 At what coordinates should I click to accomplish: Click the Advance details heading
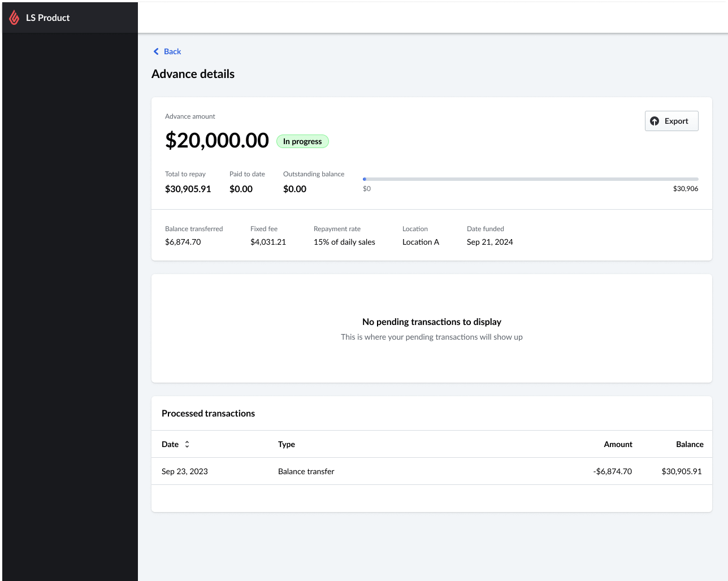click(193, 74)
